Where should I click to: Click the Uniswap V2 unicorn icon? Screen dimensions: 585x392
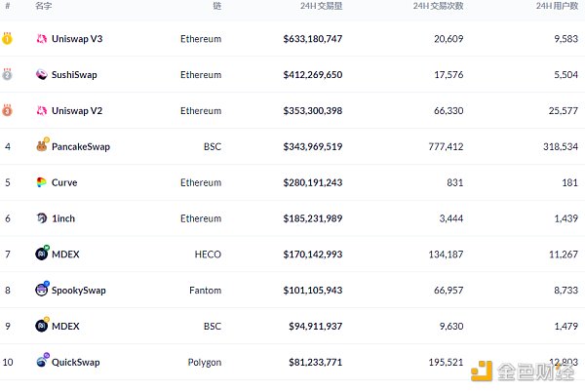(41, 111)
